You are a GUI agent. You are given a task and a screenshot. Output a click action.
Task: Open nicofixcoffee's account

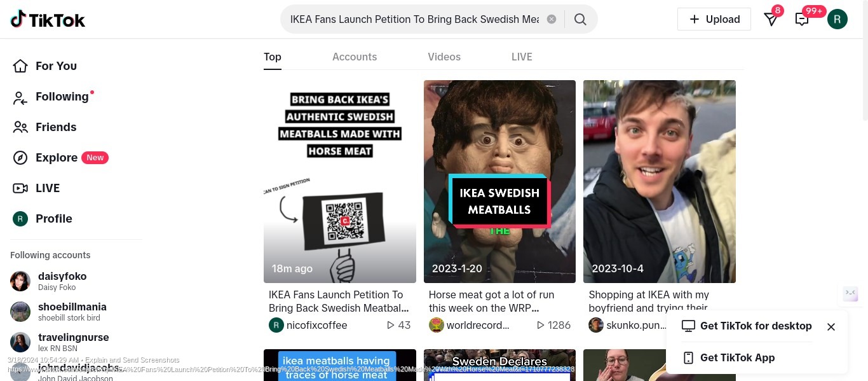(317, 325)
